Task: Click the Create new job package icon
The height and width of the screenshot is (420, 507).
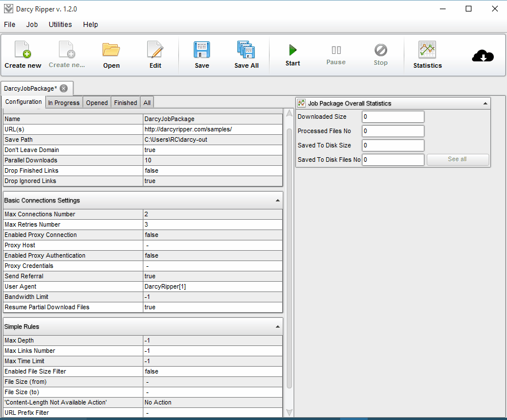Action: click(22, 49)
